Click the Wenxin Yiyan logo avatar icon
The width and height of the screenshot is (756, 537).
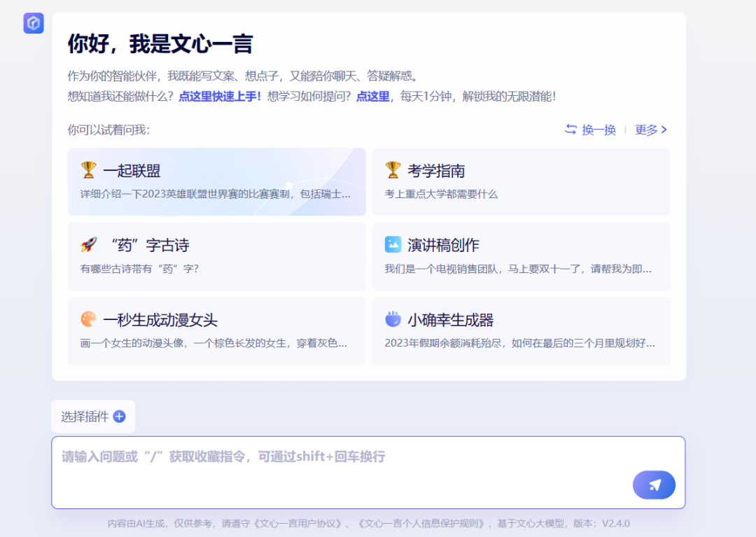point(34,23)
